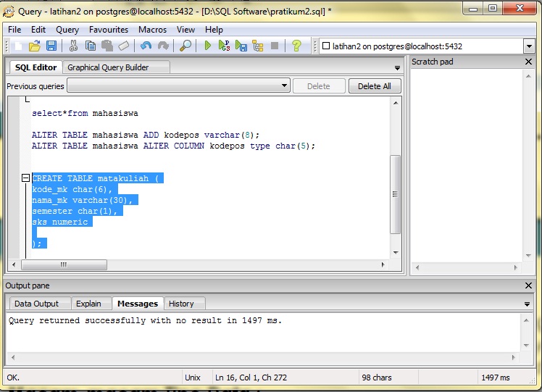This screenshot has width=542, height=392.
Task: Execute pgScript toolbar icon
Action: click(x=225, y=46)
